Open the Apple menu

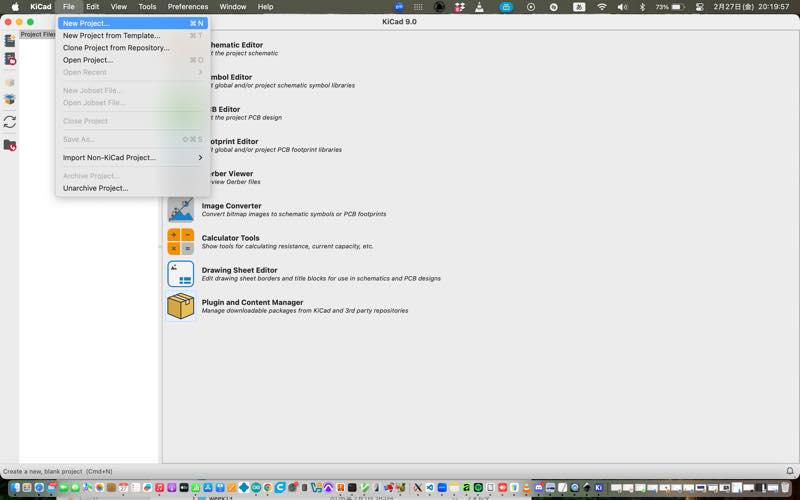[x=15, y=7]
